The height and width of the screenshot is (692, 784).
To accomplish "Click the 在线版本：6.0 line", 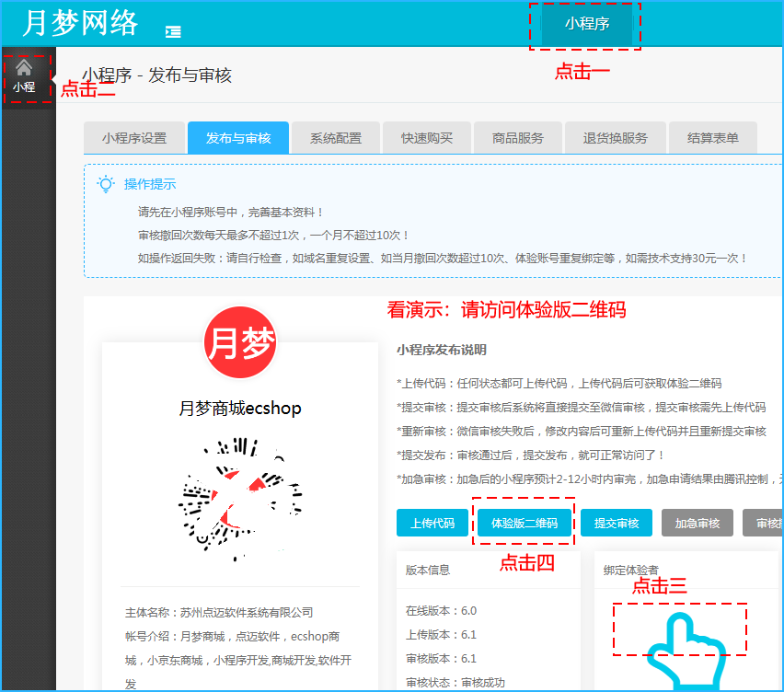I will (x=441, y=610).
